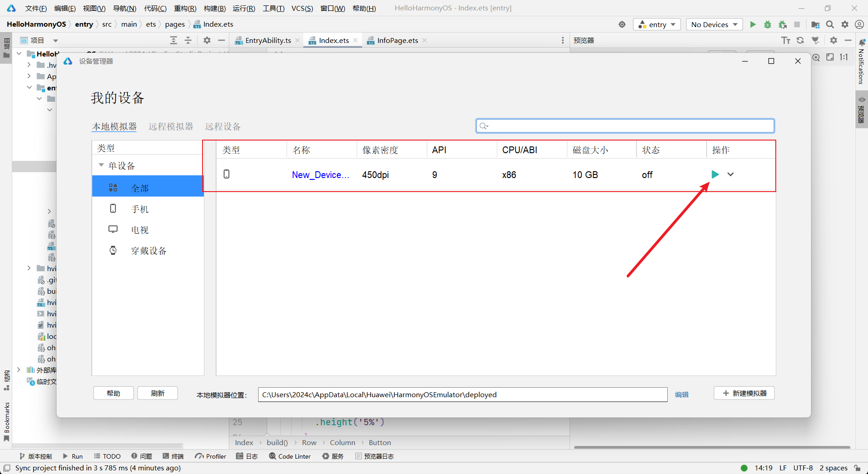Screen dimensions: 868x474
Task: Click expand all icon in project panel
Action: coord(174,40)
